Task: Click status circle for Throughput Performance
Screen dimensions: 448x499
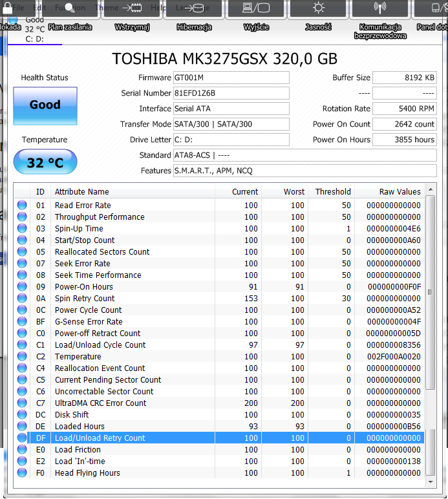Action: tap(22, 217)
